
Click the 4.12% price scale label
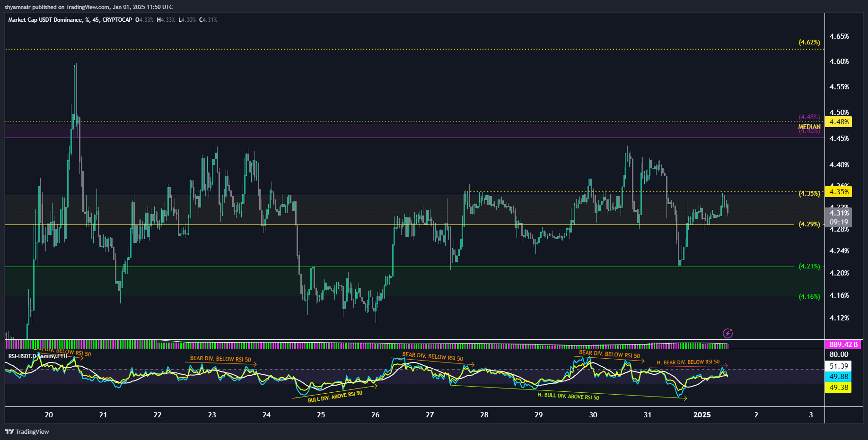839,318
